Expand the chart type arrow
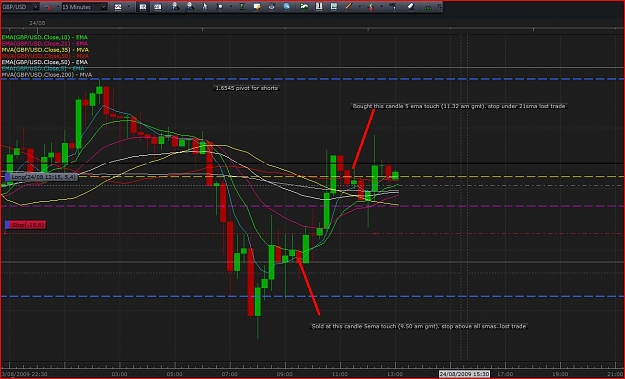Image resolution: width=625 pixels, height=379 pixels. 129,7
